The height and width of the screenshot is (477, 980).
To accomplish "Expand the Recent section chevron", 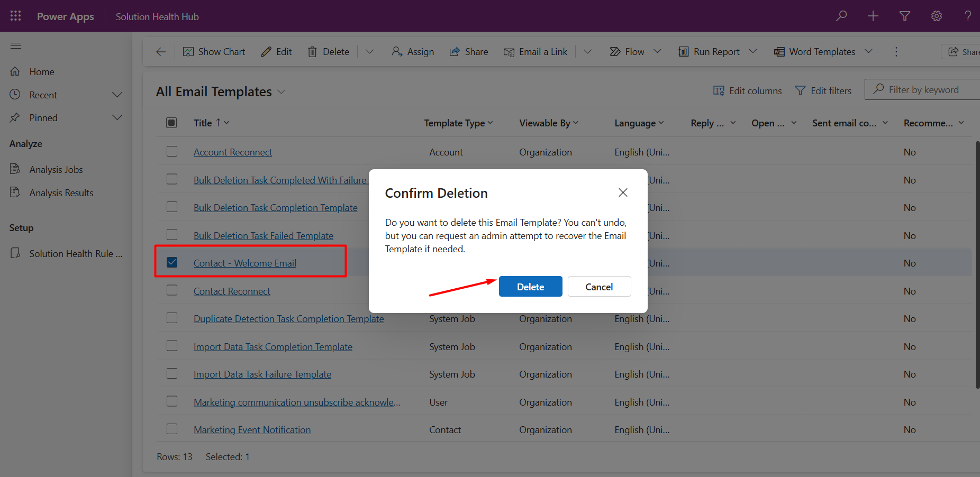I will [117, 95].
